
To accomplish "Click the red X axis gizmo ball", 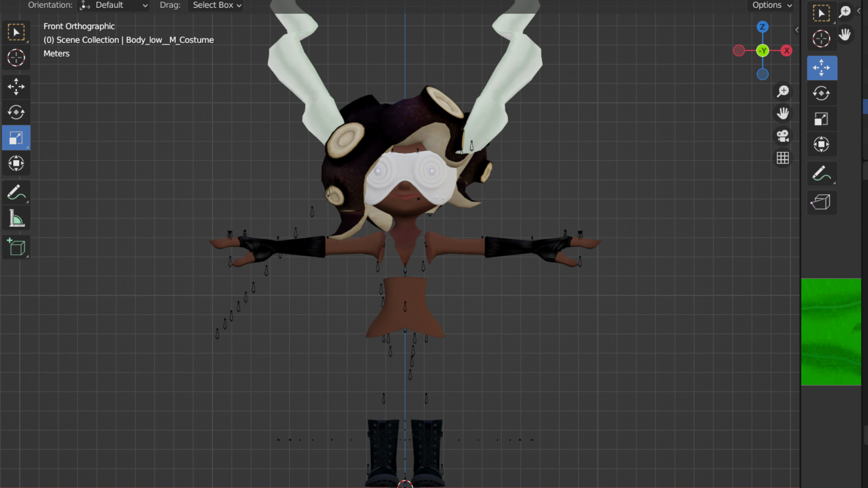I will (787, 51).
